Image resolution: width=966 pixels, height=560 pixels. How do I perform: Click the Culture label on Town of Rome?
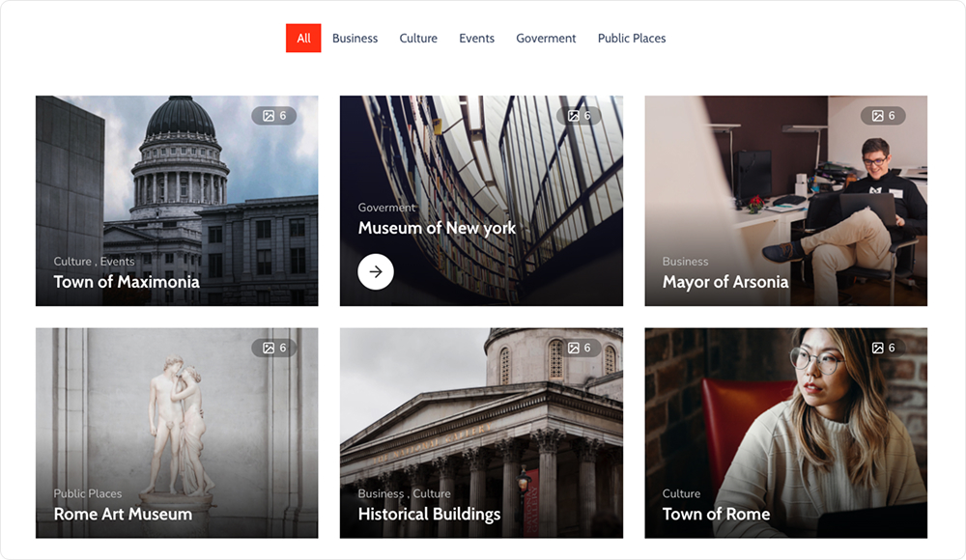(681, 493)
